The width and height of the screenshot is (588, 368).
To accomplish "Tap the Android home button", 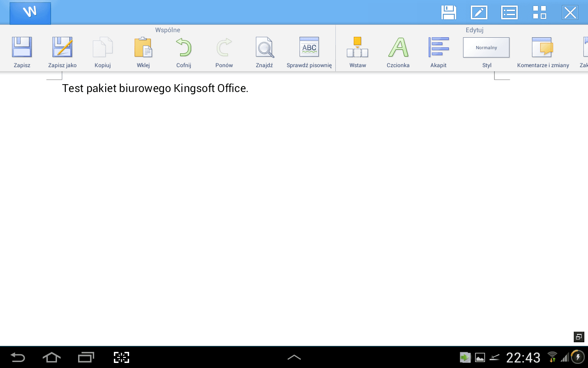I will [x=51, y=357].
